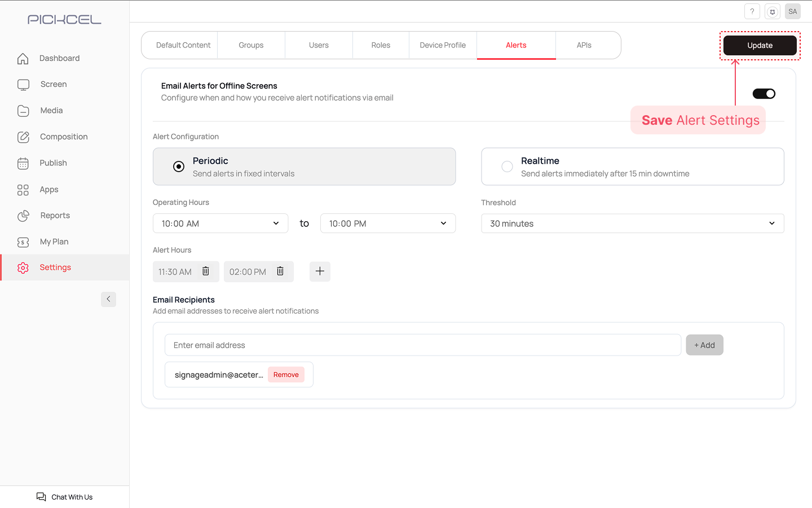The image size is (812, 508).
Task: Expand the Threshold 30 minutes dropdown
Action: click(x=632, y=224)
